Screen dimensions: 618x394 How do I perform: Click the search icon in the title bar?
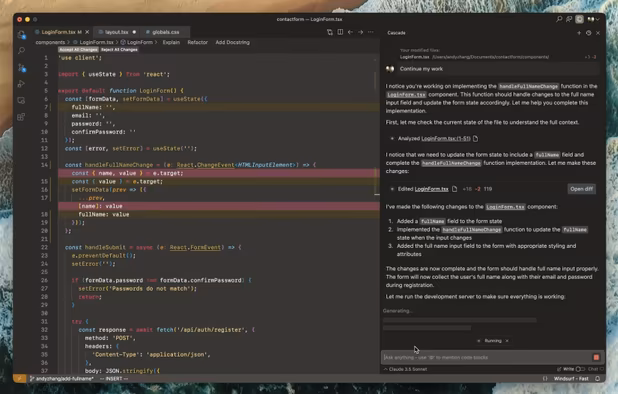tap(559, 19)
